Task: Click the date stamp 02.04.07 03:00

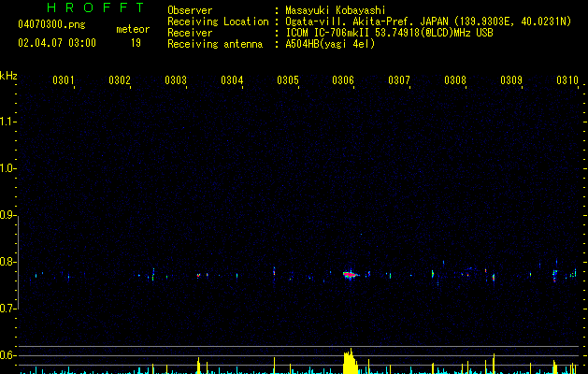Action: [x=57, y=43]
